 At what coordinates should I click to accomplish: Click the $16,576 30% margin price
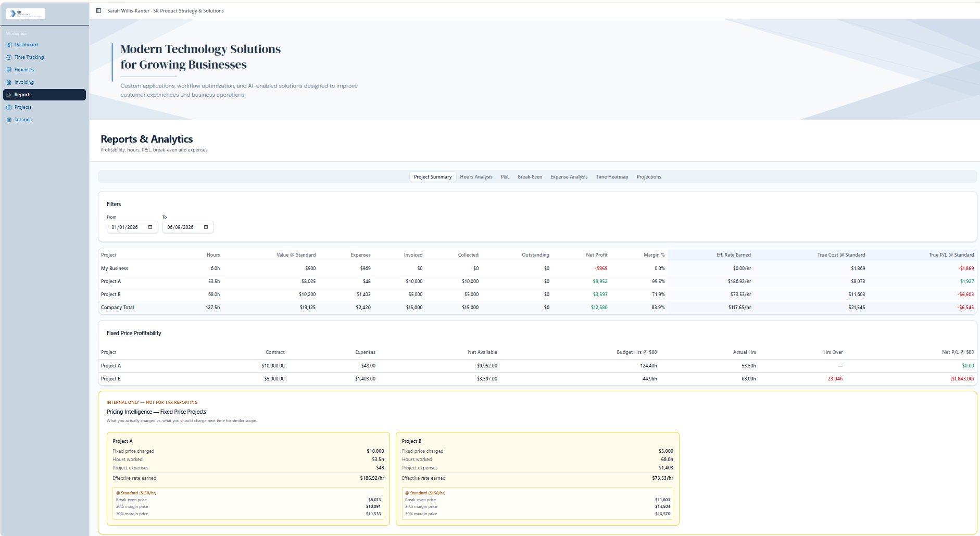point(662,514)
